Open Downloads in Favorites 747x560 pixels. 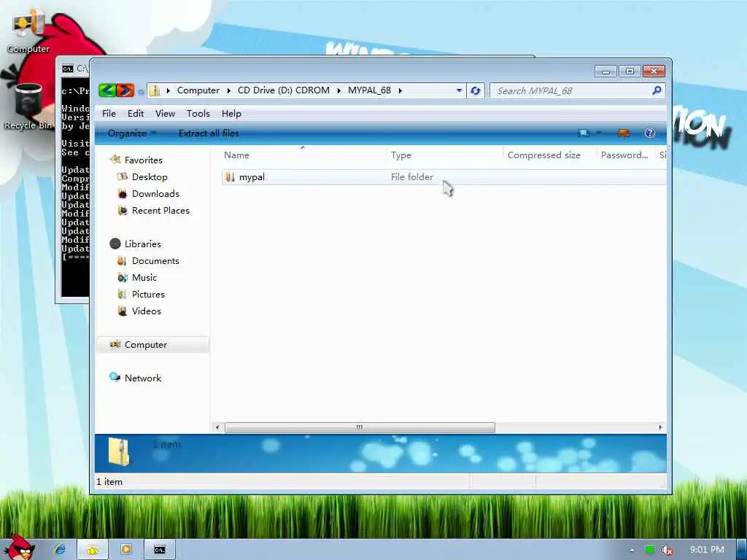[155, 194]
